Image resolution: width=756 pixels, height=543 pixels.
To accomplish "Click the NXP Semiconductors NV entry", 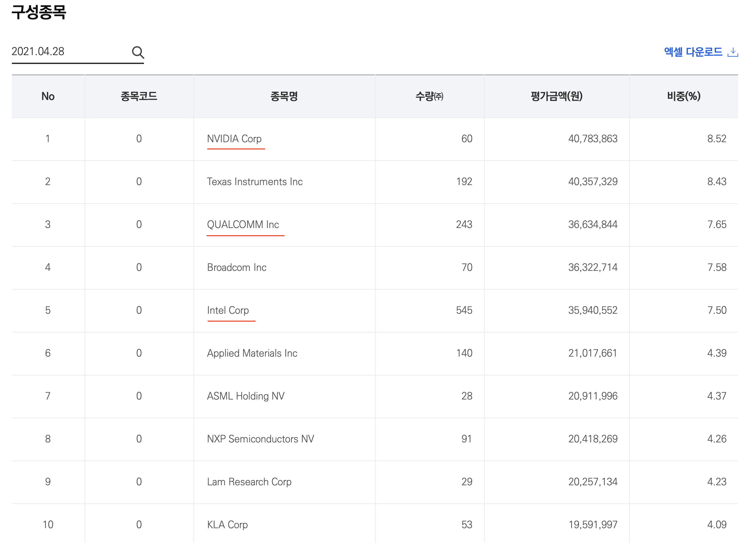I will 260,439.
